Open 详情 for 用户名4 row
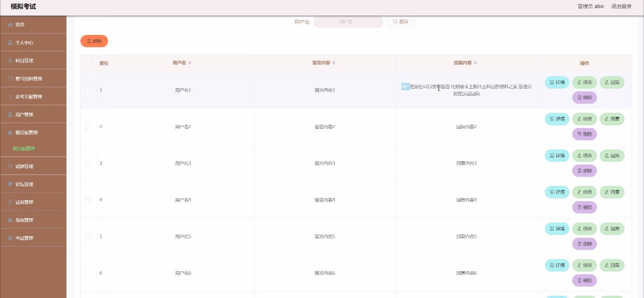Screen dimensions: 644x298 557,192
